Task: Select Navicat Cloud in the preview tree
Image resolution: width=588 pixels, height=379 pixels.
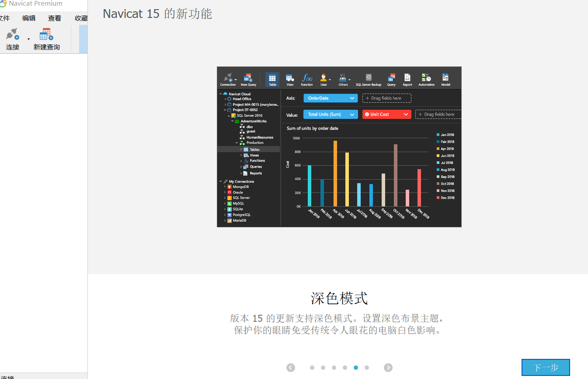Action: coord(240,94)
